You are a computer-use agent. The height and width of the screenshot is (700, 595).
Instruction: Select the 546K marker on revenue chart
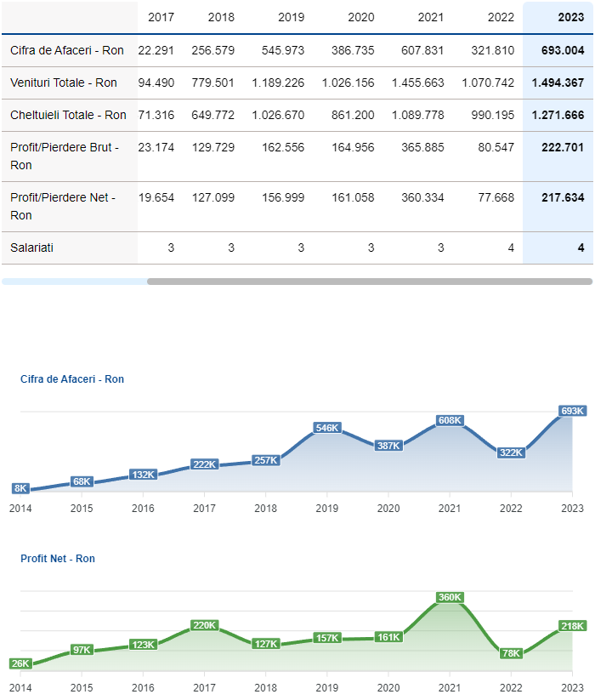click(x=327, y=428)
